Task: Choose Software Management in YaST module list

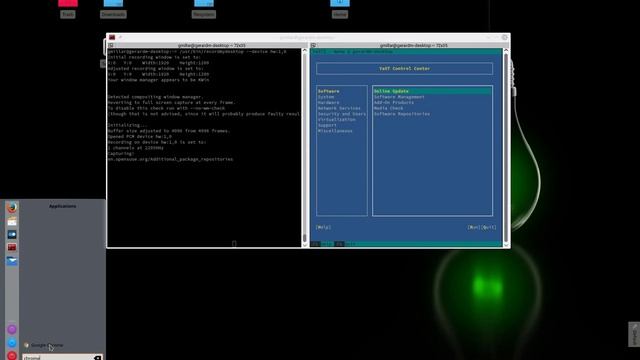Action: coord(399,97)
